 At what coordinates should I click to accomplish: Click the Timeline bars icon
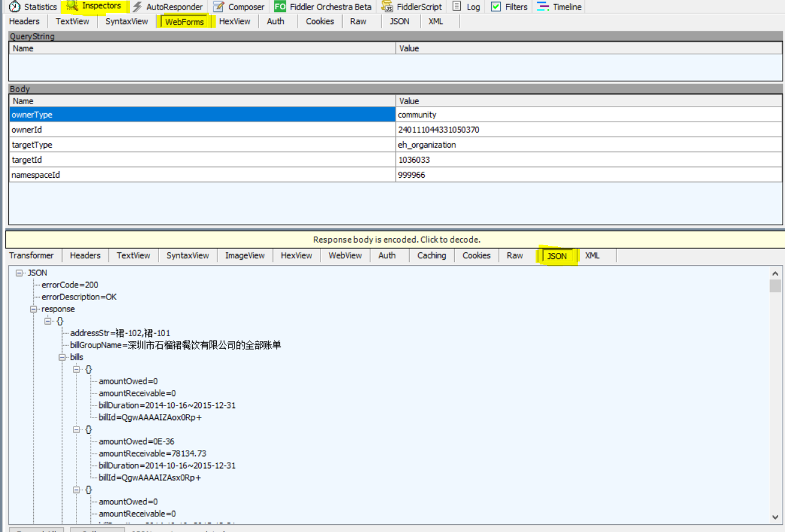click(x=543, y=7)
